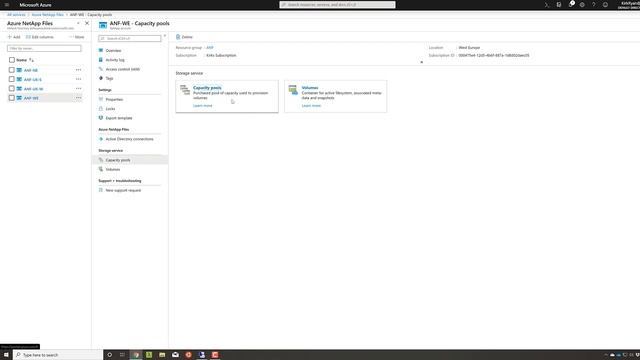Click the Export template icon

[x=101, y=118]
